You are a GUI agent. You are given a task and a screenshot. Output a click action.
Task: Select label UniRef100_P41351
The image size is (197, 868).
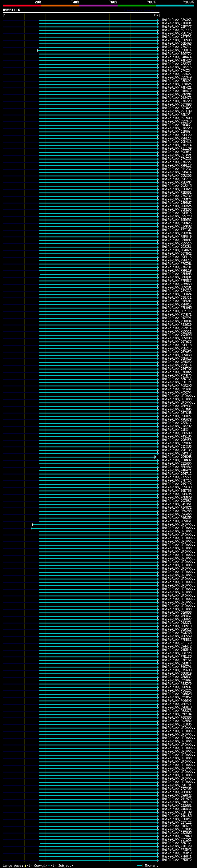click(177, 504)
